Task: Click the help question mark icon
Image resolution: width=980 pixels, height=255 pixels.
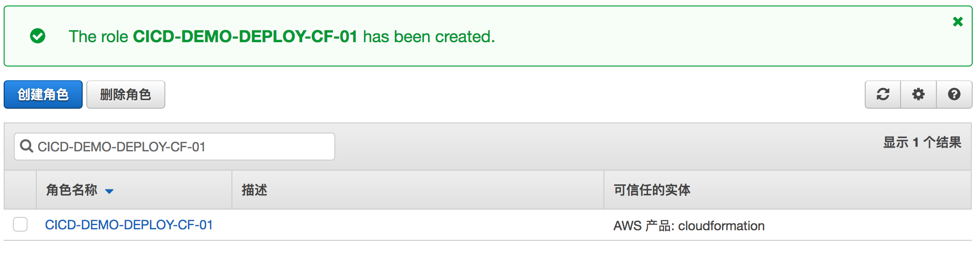Action: click(954, 94)
